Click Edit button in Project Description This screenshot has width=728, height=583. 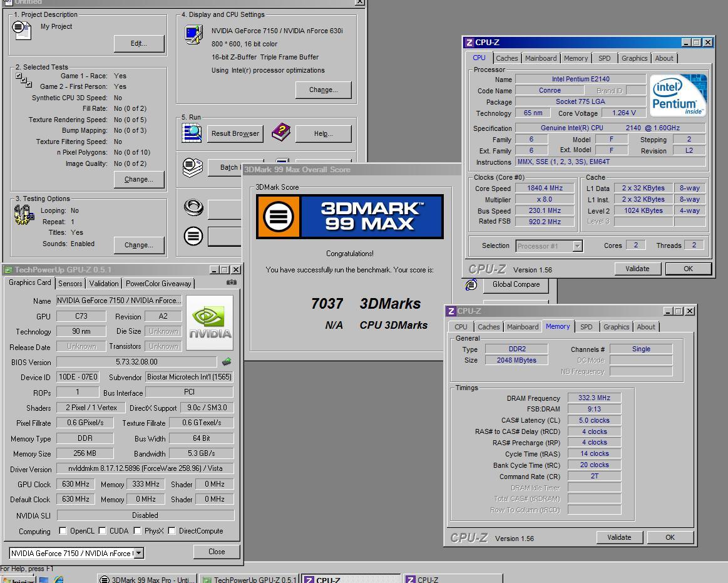point(139,43)
